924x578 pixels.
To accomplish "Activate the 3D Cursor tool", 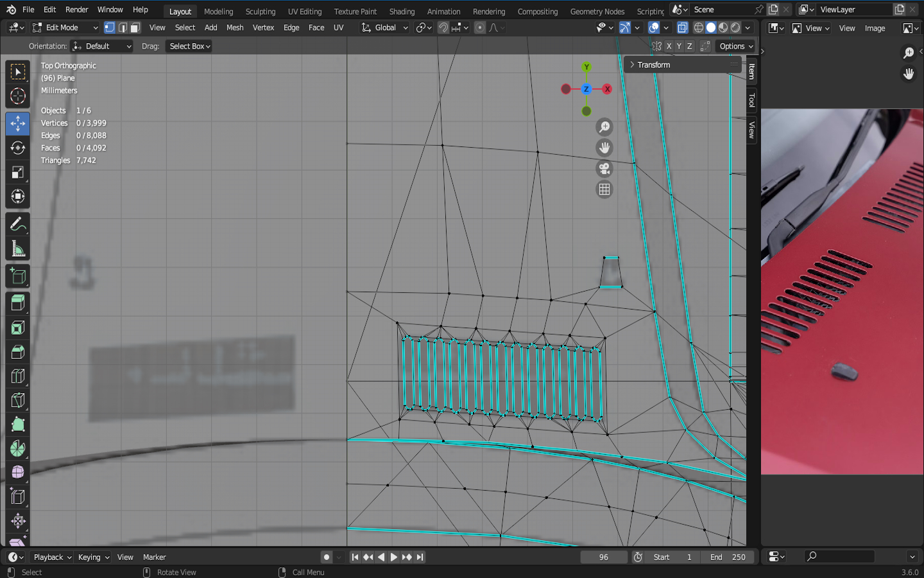I will (18, 96).
